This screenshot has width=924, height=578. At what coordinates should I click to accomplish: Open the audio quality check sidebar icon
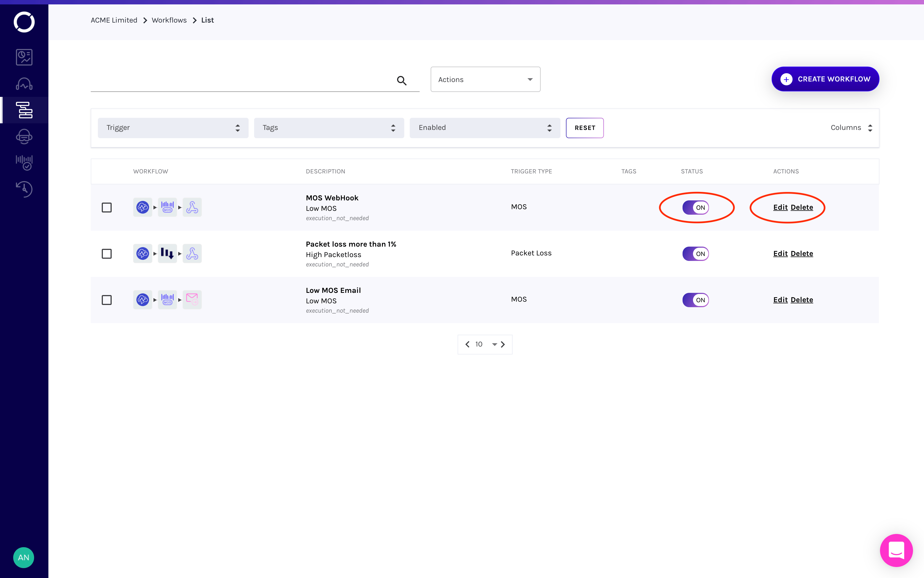coord(24,162)
